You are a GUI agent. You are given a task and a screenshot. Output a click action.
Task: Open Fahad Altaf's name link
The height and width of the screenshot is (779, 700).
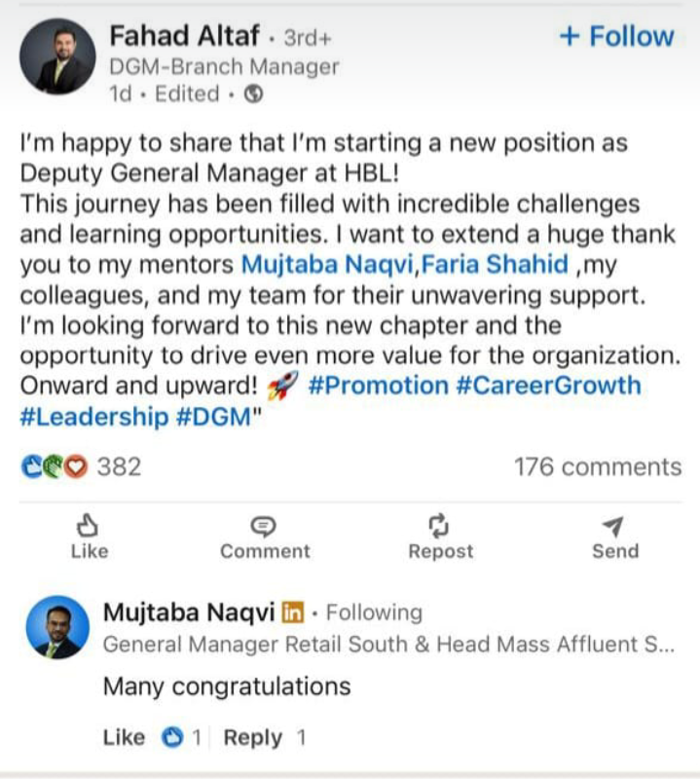pyautogui.click(x=185, y=37)
